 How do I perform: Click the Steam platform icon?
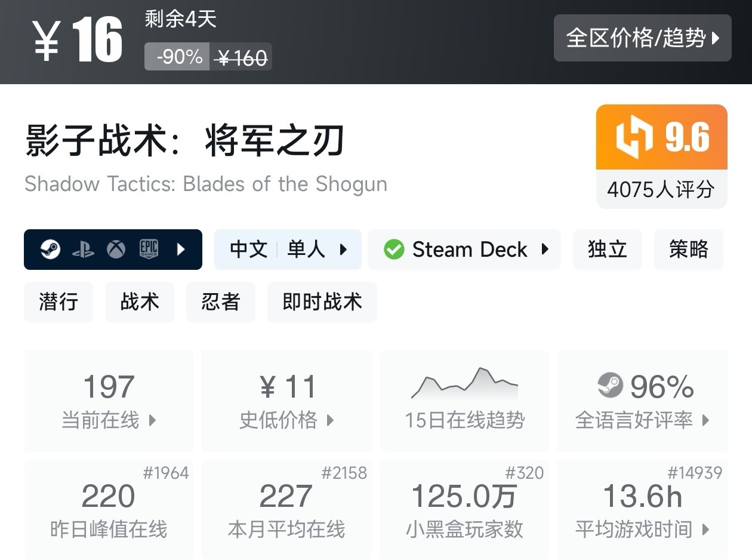click(x=50, y=249)
